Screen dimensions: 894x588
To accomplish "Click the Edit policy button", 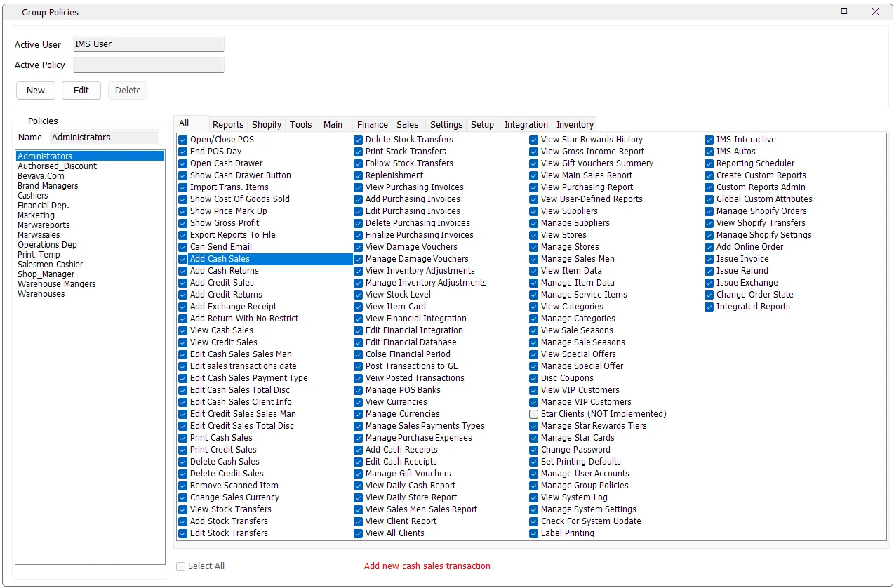I will 81,91.
